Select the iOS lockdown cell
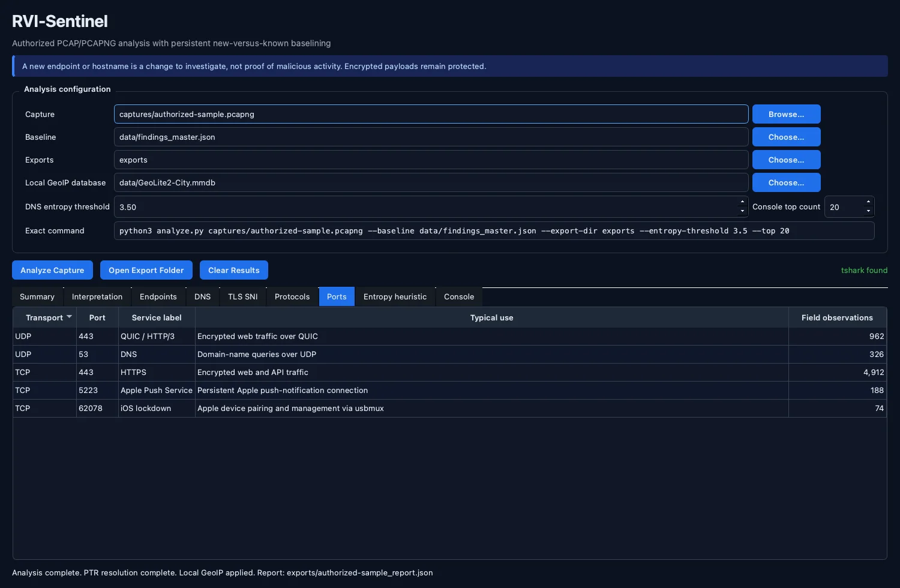This screenshot has width=900, height=588. pos(157,408)
